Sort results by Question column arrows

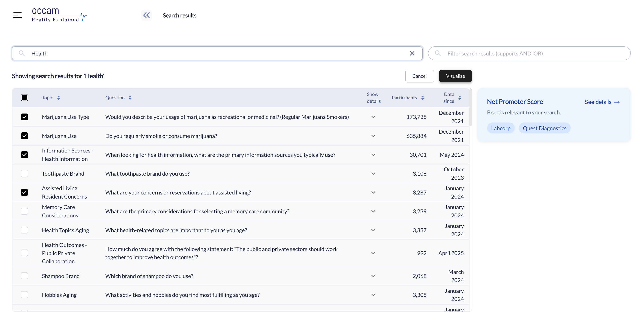coord(130,98)
